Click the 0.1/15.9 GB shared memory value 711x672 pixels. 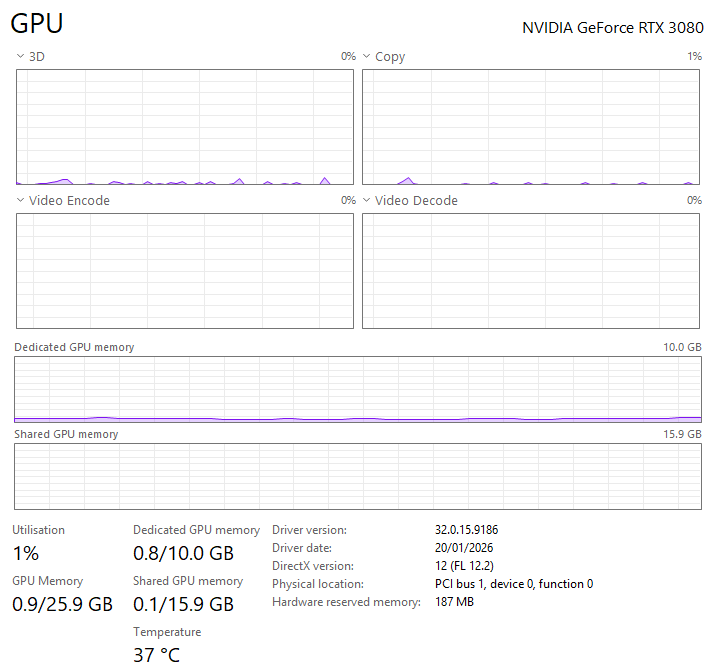point(183,604)
